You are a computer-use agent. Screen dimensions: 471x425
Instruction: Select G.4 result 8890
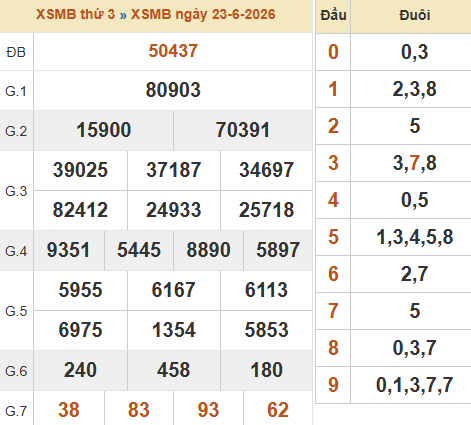[x=209, y=250]
